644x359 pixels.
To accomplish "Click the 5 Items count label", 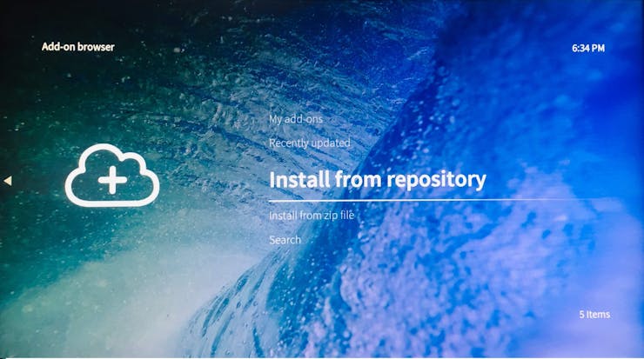I will click(x=594, y=315).
